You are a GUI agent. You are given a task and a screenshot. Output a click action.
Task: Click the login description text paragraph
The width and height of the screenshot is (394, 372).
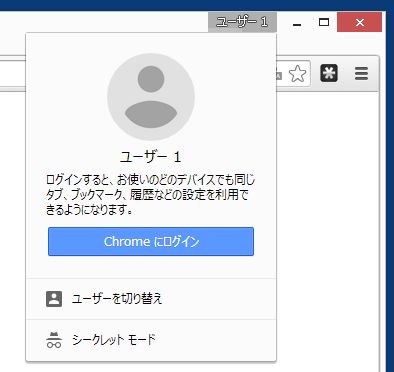click(150, 195)
